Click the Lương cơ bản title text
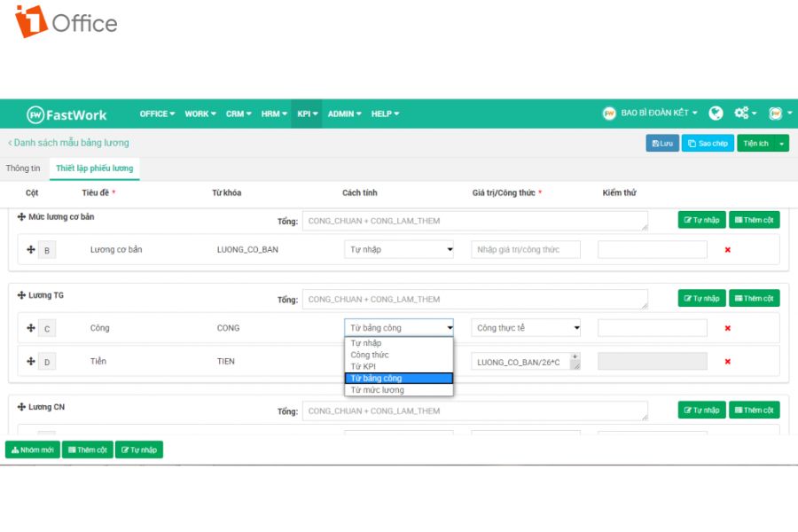This screenshot has height=532, width=798. click(x=116, y=250)
